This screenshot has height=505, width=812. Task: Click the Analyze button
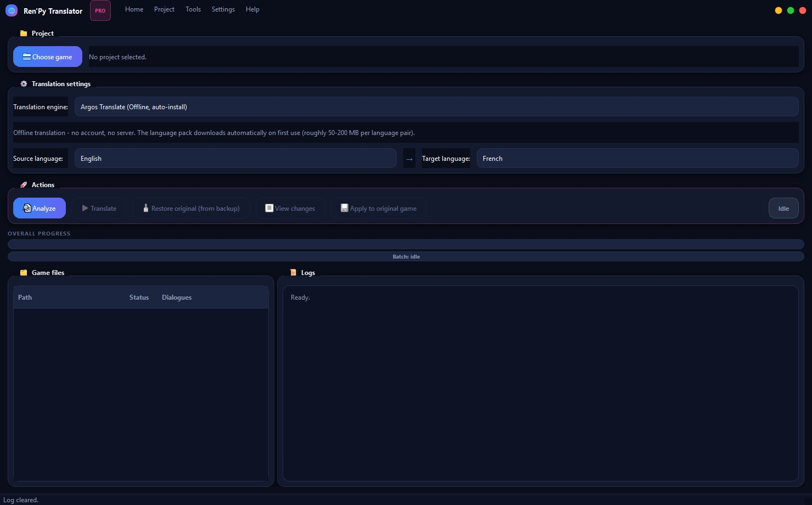[x=40, y=208]
